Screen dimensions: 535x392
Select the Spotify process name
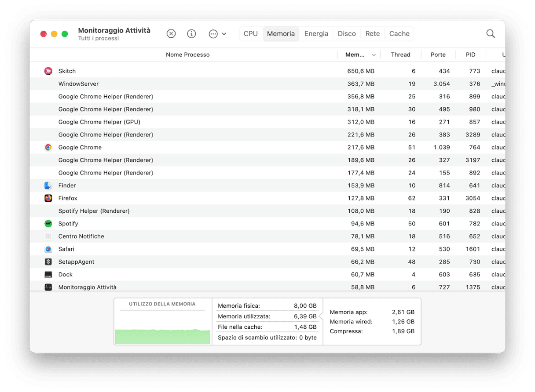click(x=68, y=224)
